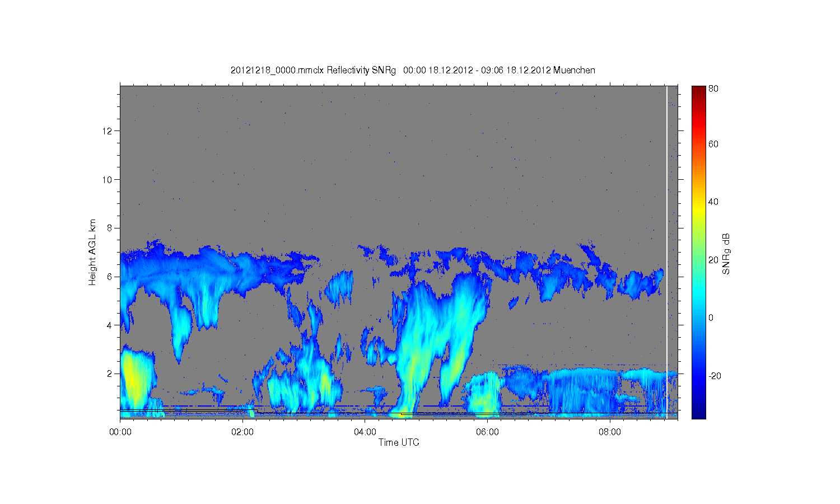Click the colorbar value '40'
Image resolution: width=840 pixels, height=504 pixels.
coord(713,202)
